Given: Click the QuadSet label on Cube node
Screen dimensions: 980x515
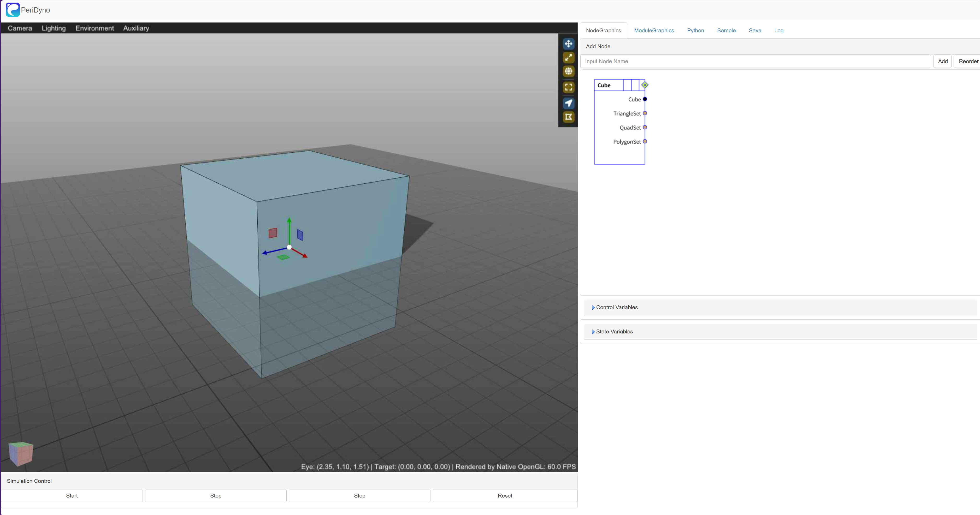Looking at the screenshot, I should 630,127.
